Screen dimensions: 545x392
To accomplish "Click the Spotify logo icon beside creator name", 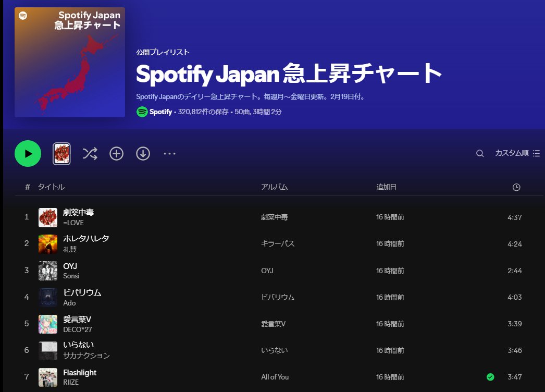I will (x=142, y=112).
